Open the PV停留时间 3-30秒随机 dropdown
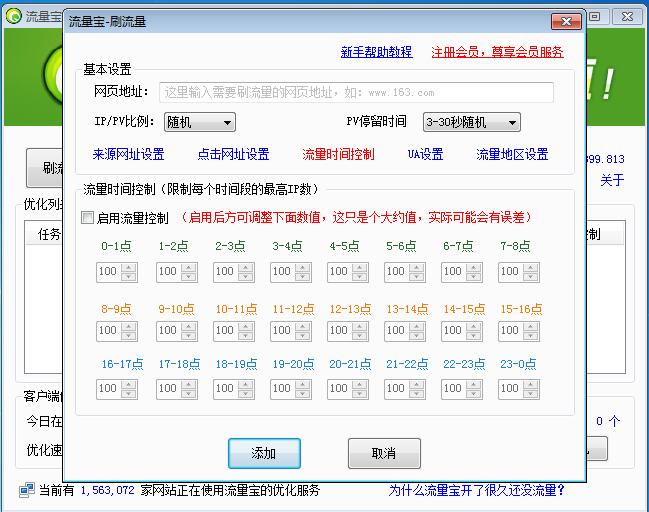 (x=471, y=122)
